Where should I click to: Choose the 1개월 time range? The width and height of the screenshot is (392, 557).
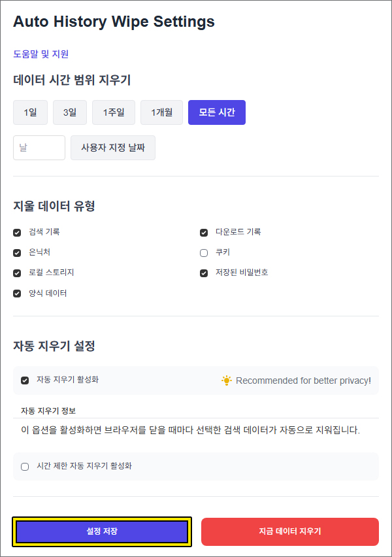(161, 112)
